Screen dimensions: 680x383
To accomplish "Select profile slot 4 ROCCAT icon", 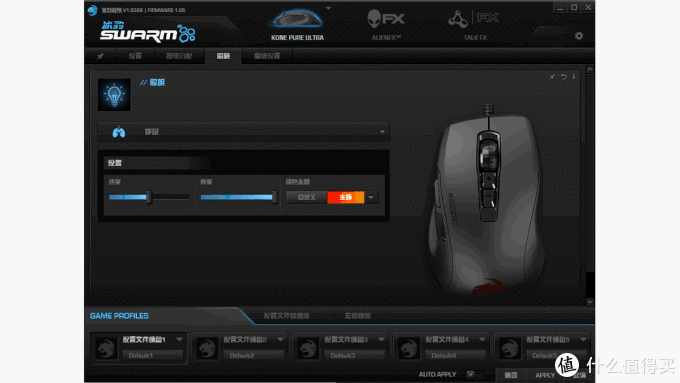I will (x=409, y=348).
